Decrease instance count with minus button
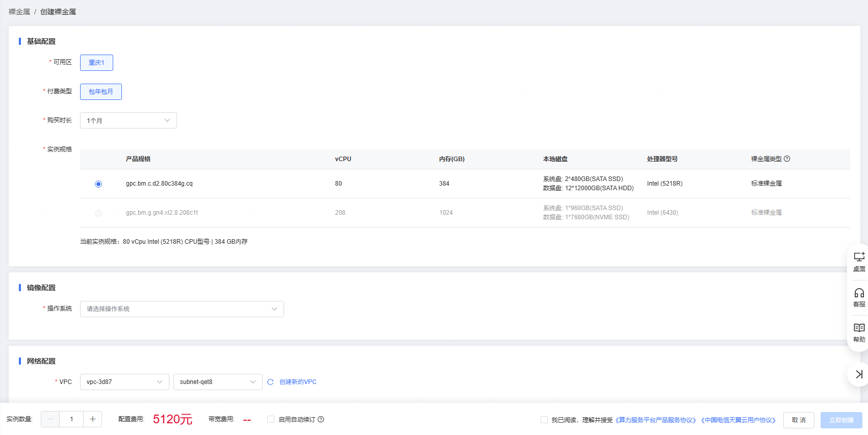The height and width of the screenshot is (435, 868). (x=50, y=419)
